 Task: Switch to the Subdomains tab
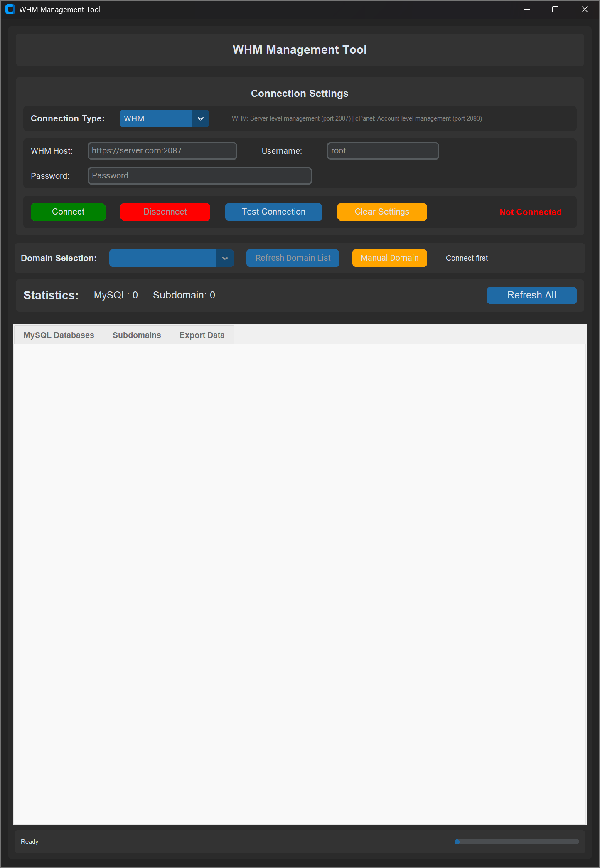[x=137, y=335]
